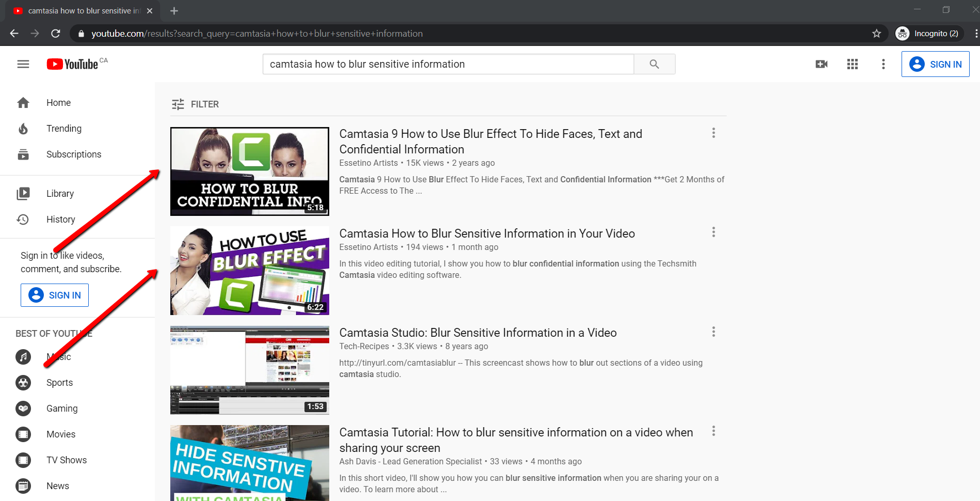
Task: Click the Music note icon in sidebar
Action: [x=23, y=357]
